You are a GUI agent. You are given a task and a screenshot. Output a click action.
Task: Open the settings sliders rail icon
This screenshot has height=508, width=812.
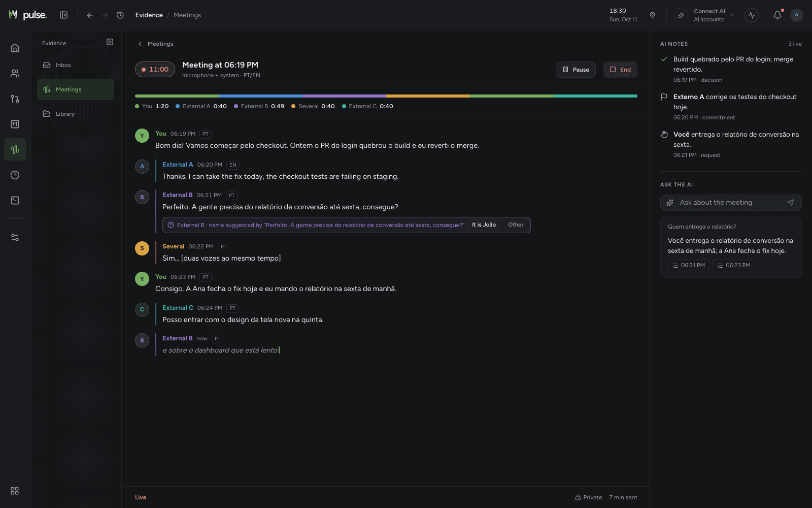[15, 237]
